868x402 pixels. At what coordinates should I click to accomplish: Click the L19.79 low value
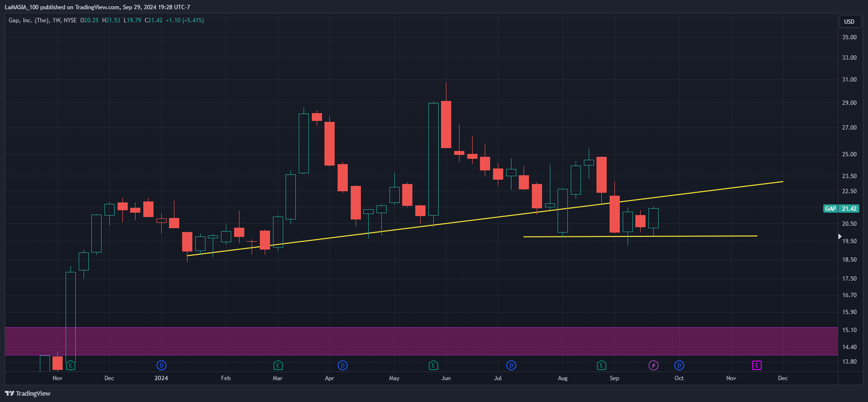point(132,20)
